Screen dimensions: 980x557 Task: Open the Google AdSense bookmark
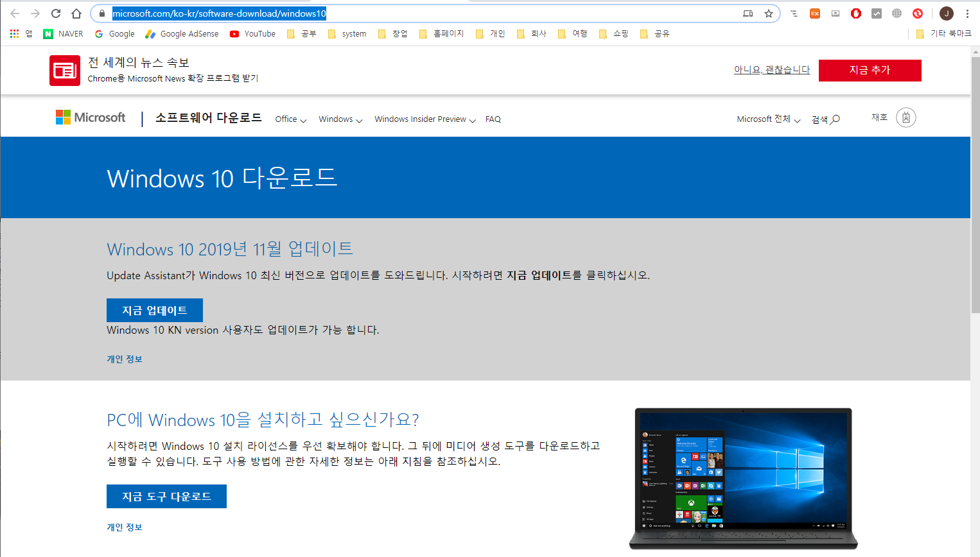[x=182, y=34]
